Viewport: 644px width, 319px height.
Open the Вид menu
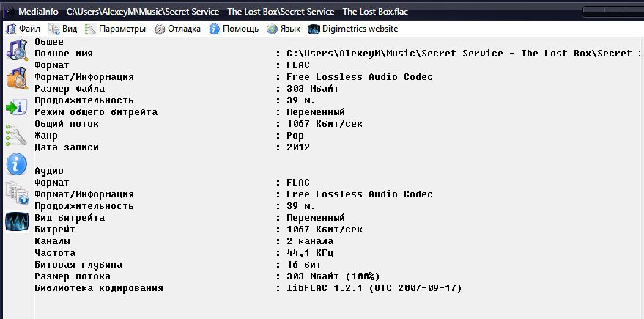(x=63, y=29)
